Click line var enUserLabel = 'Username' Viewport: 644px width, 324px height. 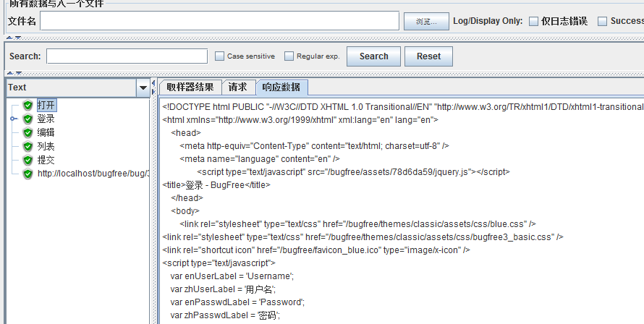coord(232,276)
